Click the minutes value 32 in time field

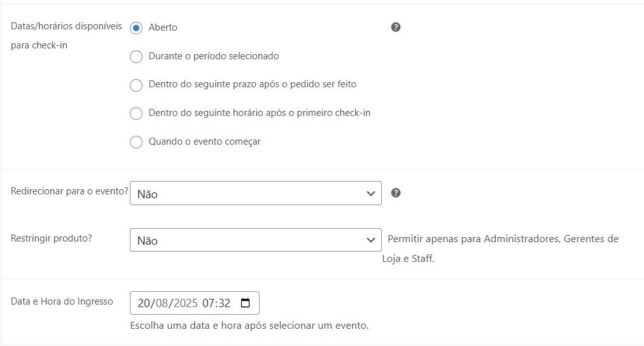click(224, 303)
